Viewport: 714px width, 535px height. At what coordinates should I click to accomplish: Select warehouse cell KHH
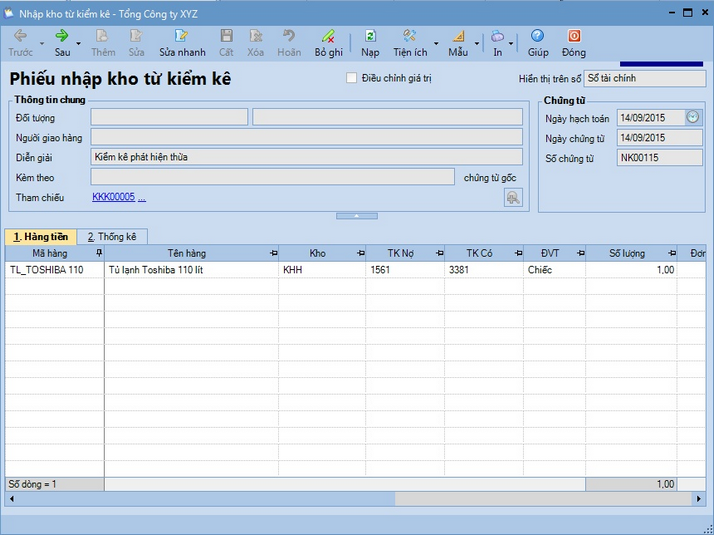click(322, 270)
